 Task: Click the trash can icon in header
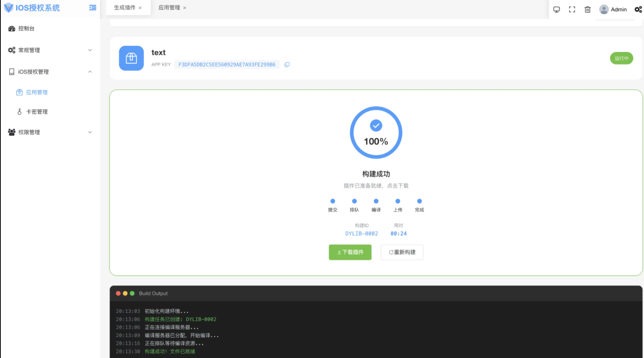[x=588, y=10]
